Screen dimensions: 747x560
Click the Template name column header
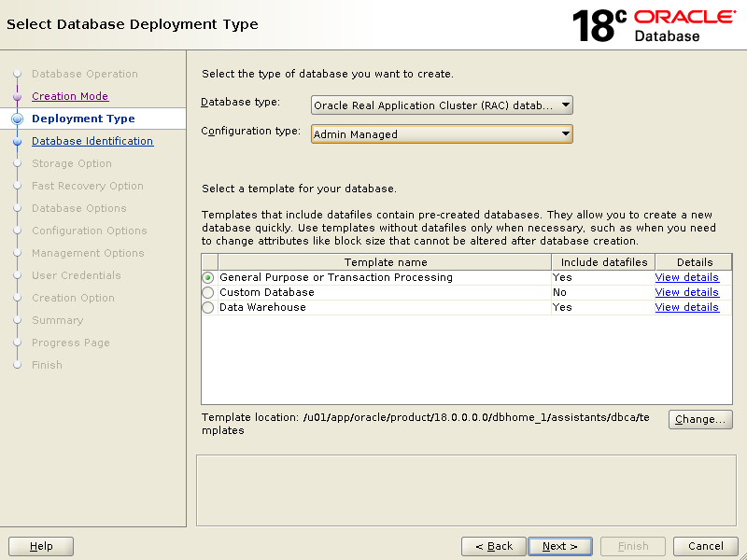(385, 262)
